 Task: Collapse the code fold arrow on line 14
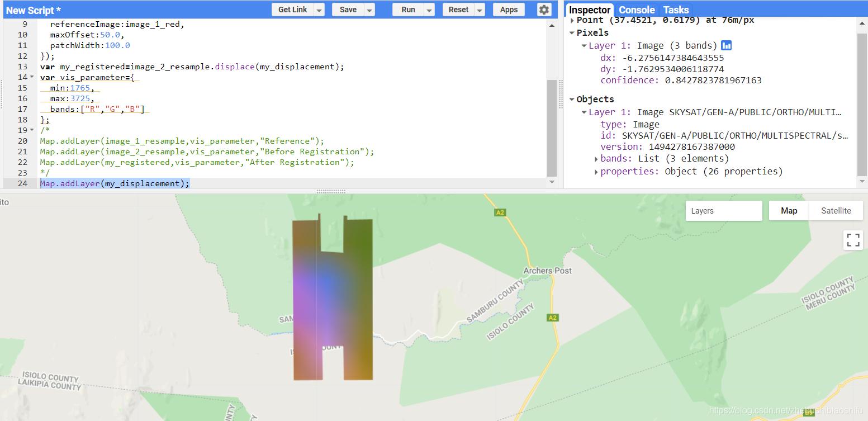(32, 77)
